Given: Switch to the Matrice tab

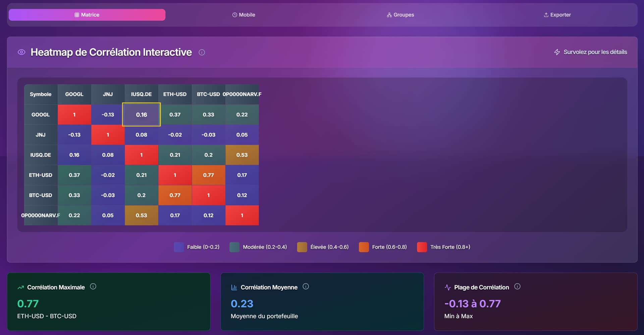Looking at the screenshot, I should click(x=87, y=15).
